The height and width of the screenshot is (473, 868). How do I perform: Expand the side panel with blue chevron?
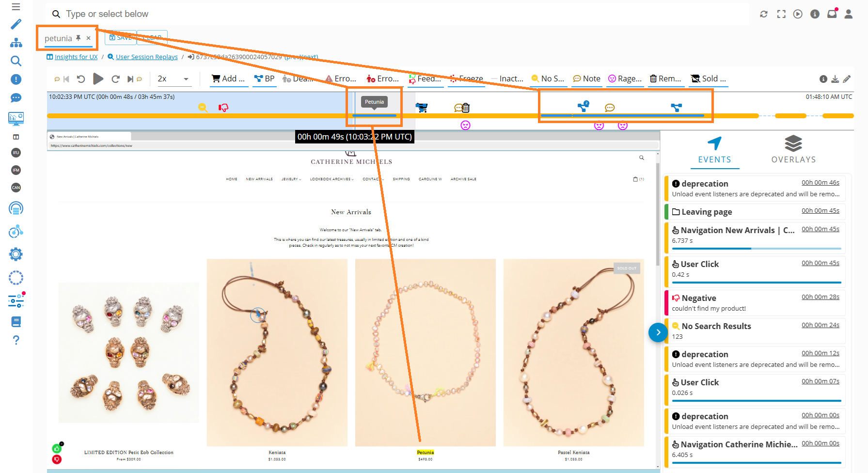658,332
